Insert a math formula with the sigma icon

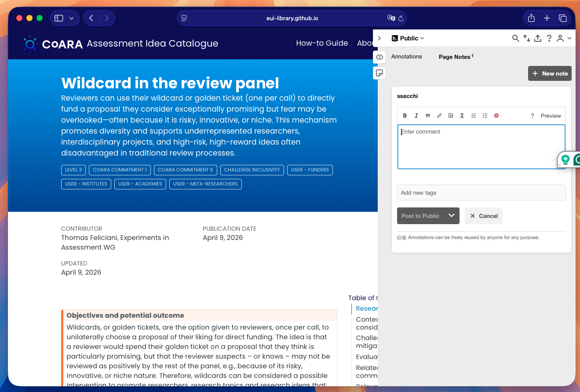pyautogui.click(x=462, y=116)
